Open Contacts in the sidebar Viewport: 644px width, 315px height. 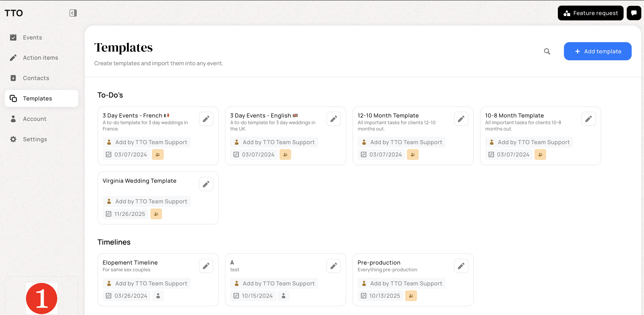pyautogui.click(x=41, y=78)
